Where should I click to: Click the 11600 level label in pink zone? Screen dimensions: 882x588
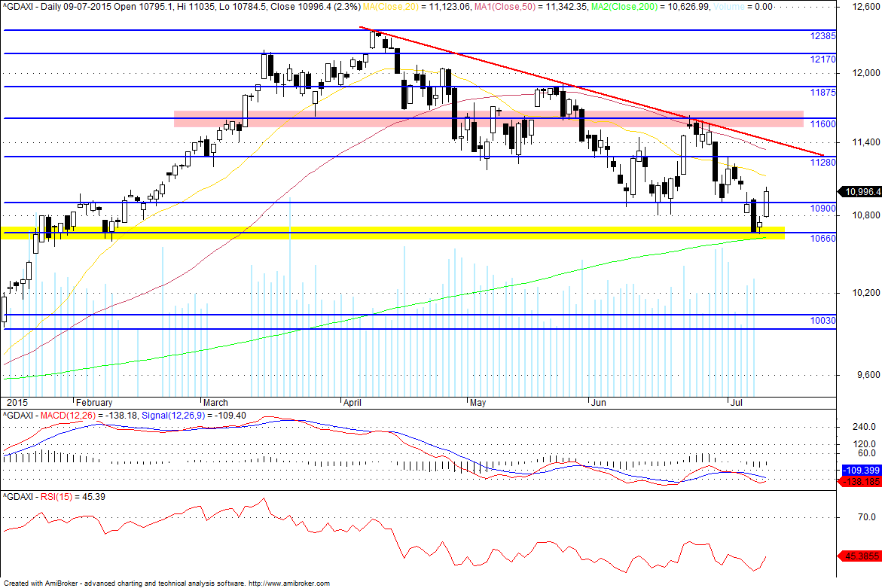[822, 123]
